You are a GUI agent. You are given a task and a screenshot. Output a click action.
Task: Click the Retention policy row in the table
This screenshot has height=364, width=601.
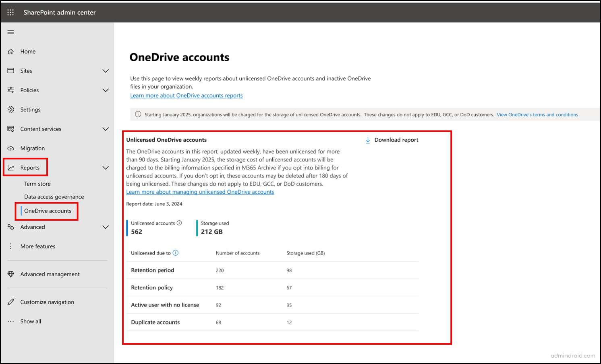coord(152,287)
